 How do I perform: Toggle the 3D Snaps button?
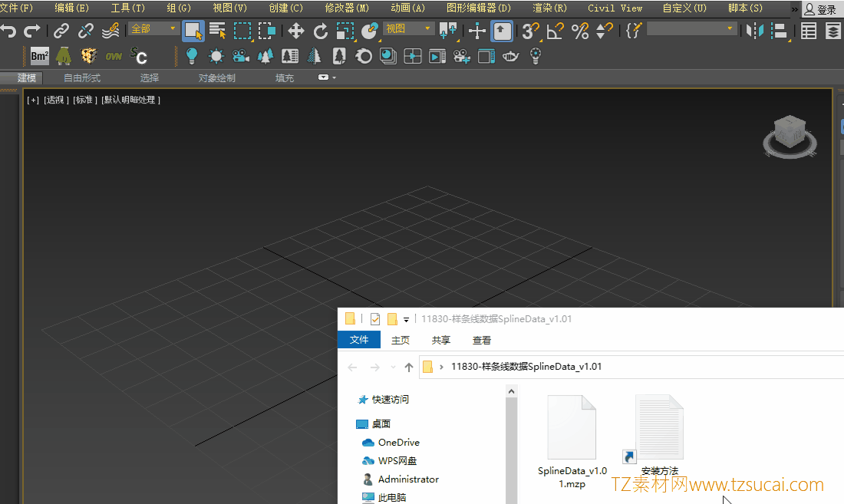click(x=531, y=31)
